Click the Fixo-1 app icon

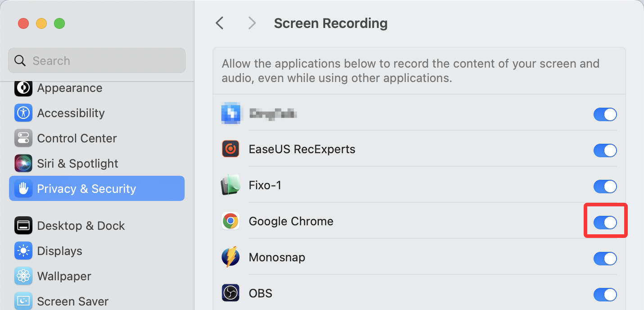[x=231, y=185]
